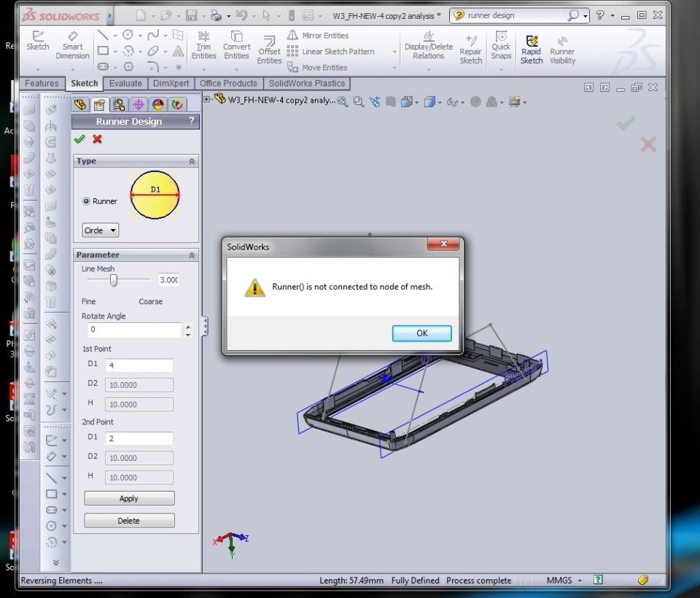
Task: Click Mirror Entities command
Action: [319, 35]
